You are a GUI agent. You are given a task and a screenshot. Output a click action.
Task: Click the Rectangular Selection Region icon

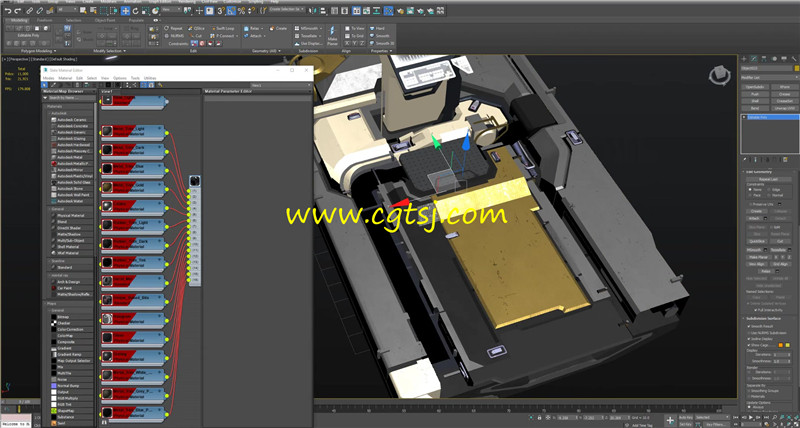[x=104, y=10]
